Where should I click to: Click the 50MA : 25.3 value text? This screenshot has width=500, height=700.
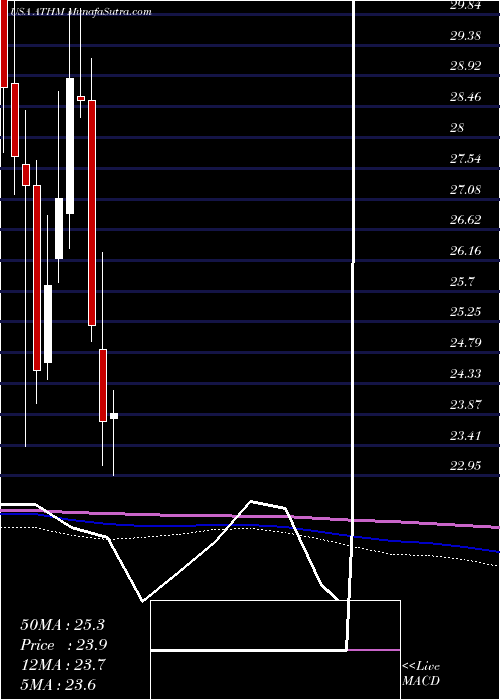(x=62, y=625)
